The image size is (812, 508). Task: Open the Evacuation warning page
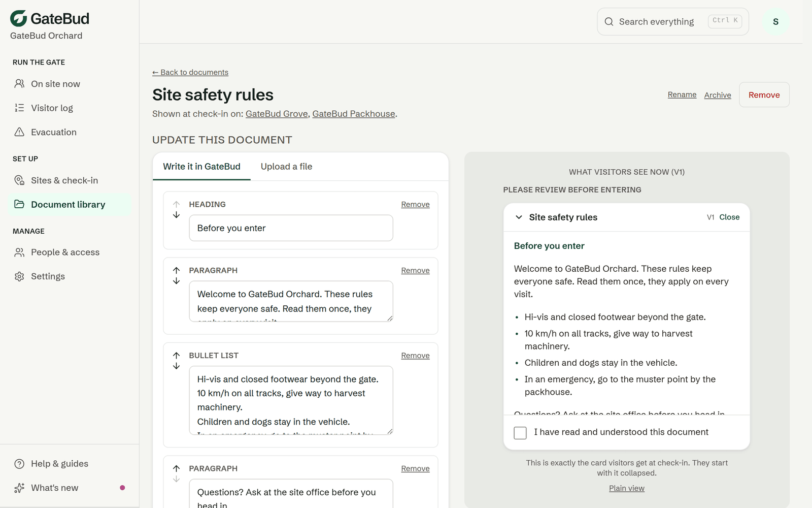pos(70,132)
